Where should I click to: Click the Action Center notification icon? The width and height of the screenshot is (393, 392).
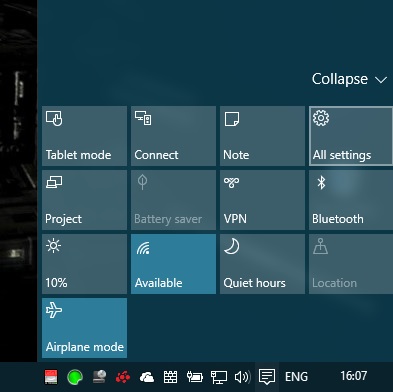[267, 377]
